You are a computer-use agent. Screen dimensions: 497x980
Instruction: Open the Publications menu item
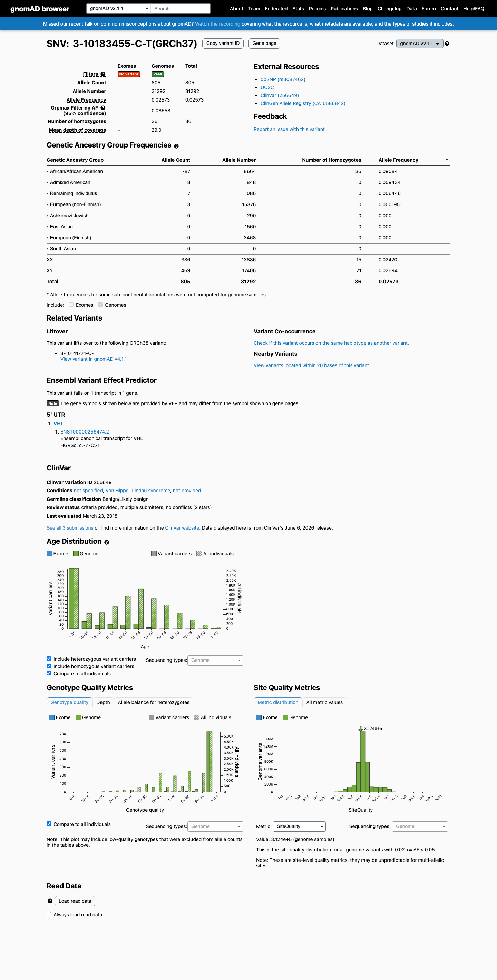tap(344, 9)
